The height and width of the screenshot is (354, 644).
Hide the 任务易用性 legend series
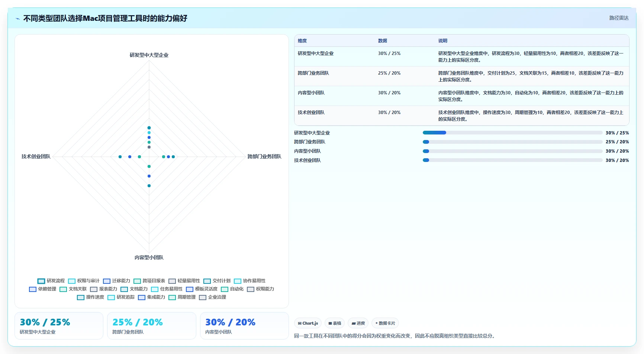(x=167, y=289)
